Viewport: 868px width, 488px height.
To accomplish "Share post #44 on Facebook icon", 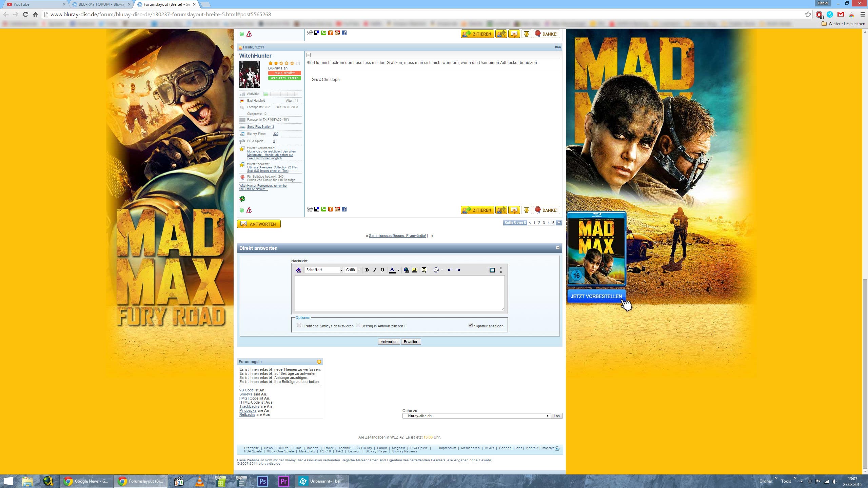I will 344,209.
